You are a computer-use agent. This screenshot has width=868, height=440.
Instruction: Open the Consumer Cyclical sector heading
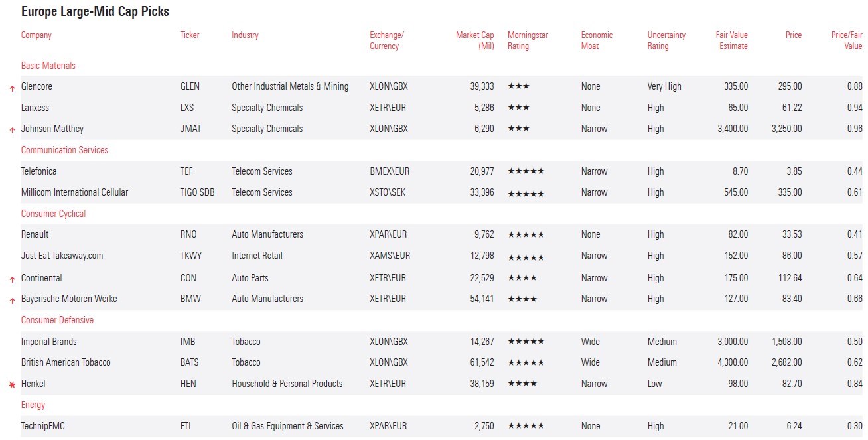[x=53, y=214]
